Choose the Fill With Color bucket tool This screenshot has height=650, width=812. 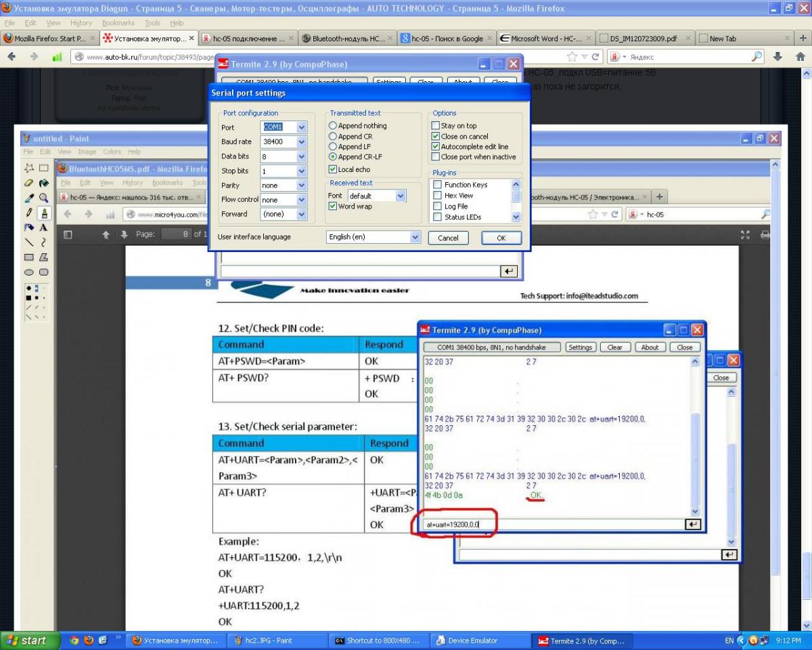(x=43, y=183)
